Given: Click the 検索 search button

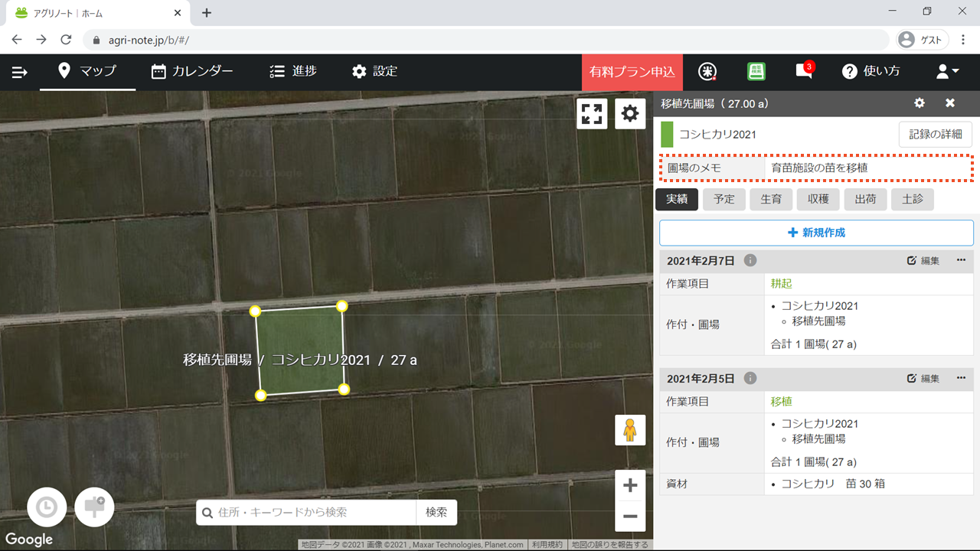Looking at the screenshot, I should point(436,512).
